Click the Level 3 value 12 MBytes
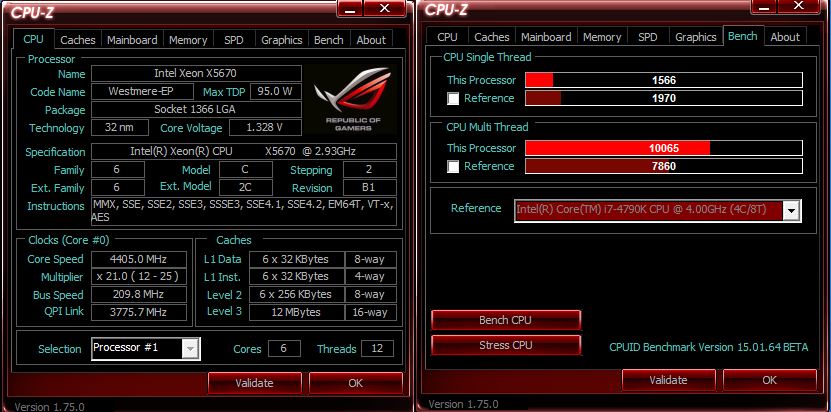Screen dimensions: 831x412 click(296, 312)
